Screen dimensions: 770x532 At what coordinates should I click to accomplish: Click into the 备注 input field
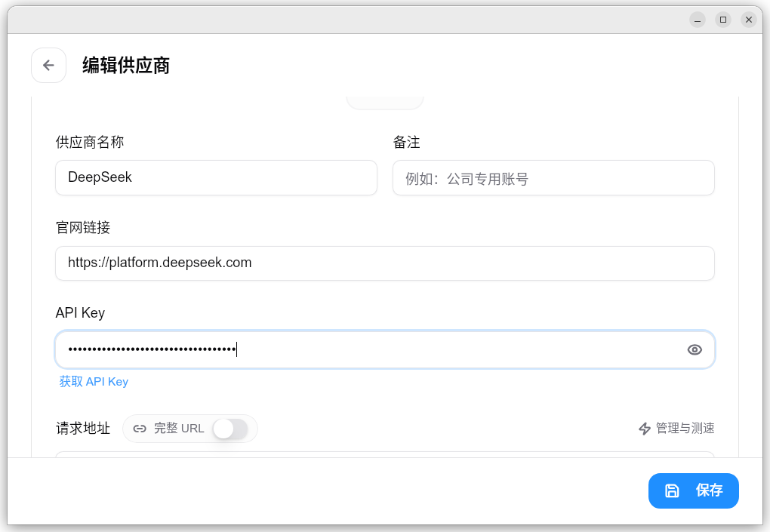pos(553,177)
